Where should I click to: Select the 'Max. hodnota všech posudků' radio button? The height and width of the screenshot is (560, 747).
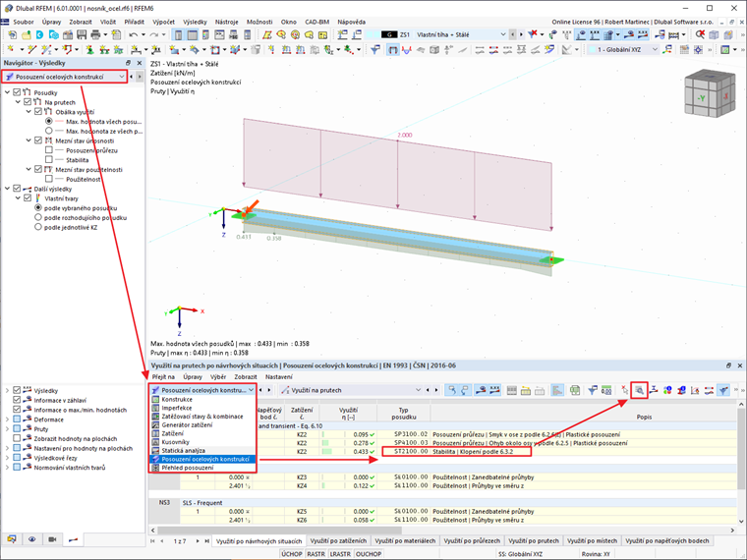pyautogui.click(x=48, y=121)
